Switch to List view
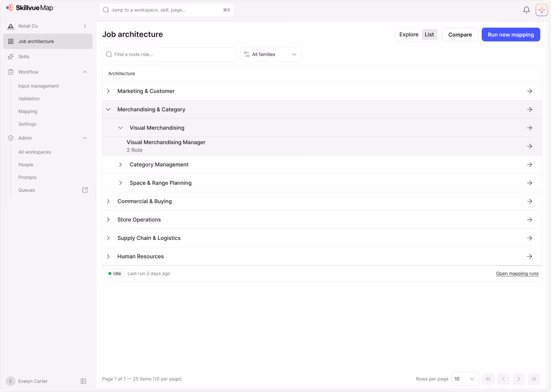This screenshot has height=392, width=551. [429, 34]
